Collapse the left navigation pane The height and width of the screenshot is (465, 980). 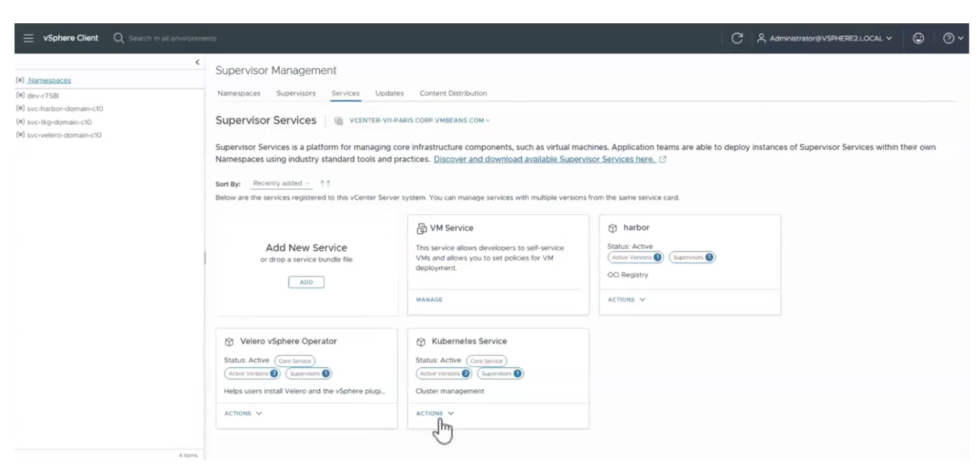click(x=197, y=62)
